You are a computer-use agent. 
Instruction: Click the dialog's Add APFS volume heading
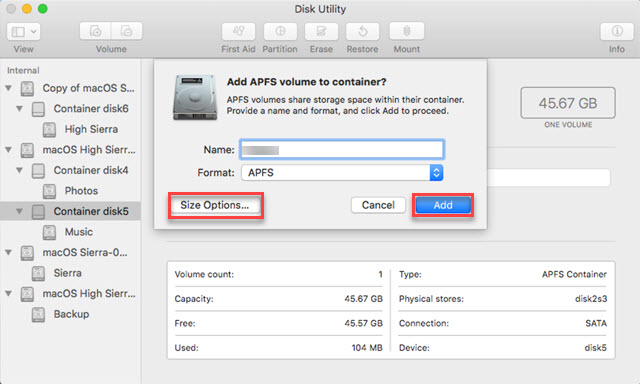307,82
